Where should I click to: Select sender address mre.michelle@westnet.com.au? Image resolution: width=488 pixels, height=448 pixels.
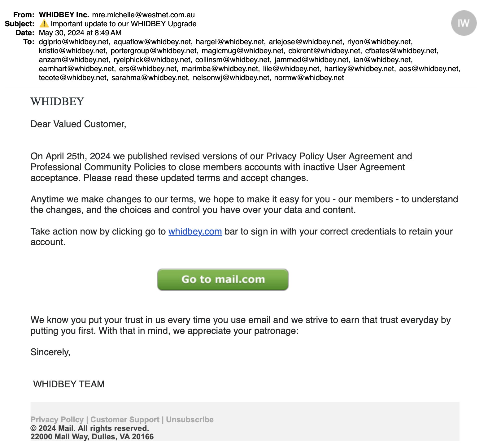143,15
